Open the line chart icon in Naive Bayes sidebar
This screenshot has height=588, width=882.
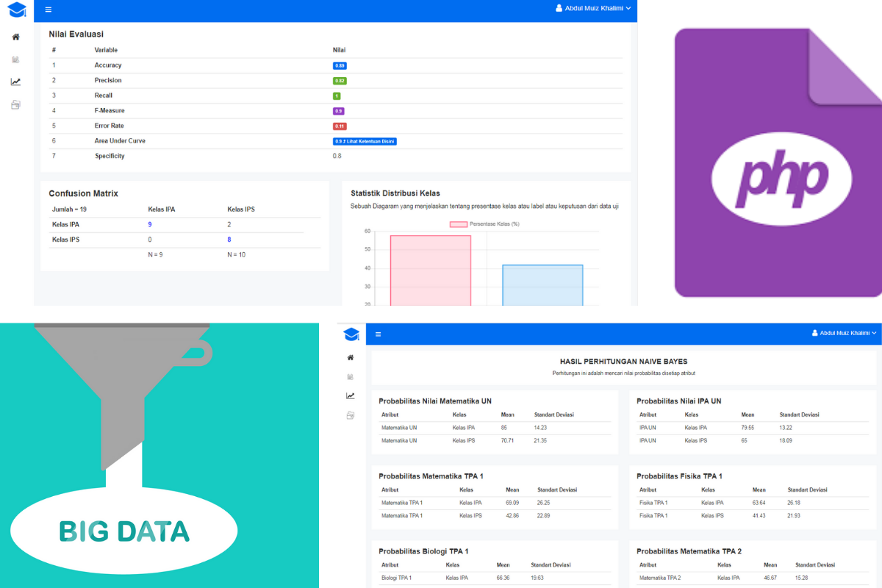(351, 396)
